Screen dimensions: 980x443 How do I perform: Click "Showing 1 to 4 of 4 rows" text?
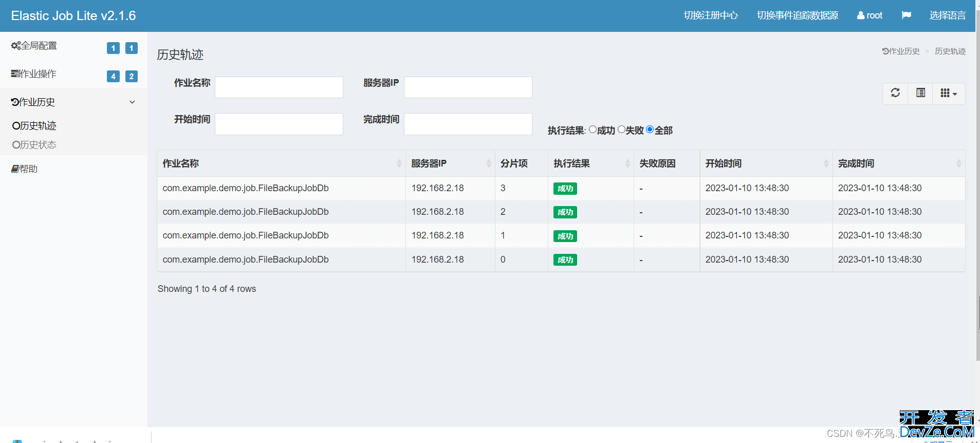tap(207, 289)
